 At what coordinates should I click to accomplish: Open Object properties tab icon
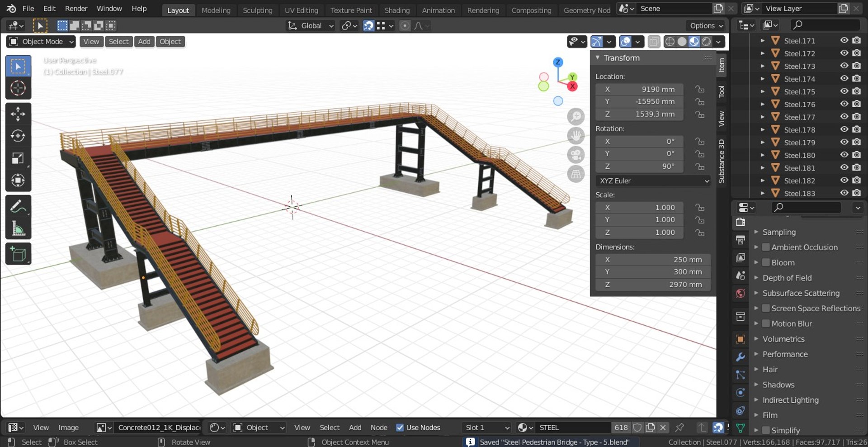[x=741, y=339]
